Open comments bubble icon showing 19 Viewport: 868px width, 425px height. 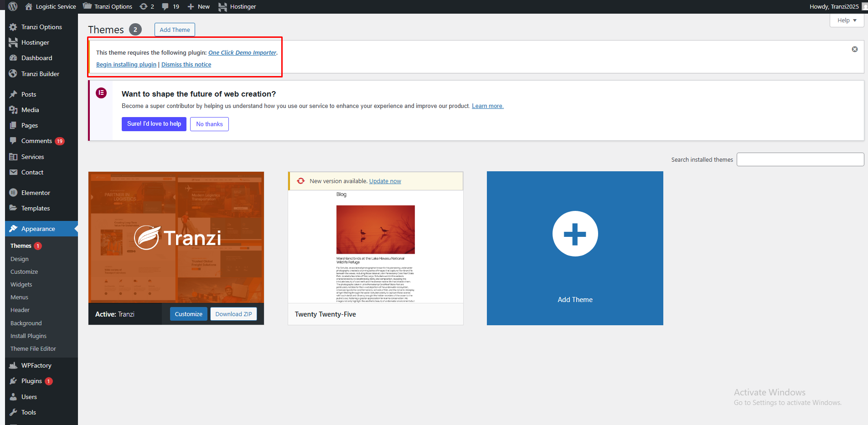[x=170, y=6]
